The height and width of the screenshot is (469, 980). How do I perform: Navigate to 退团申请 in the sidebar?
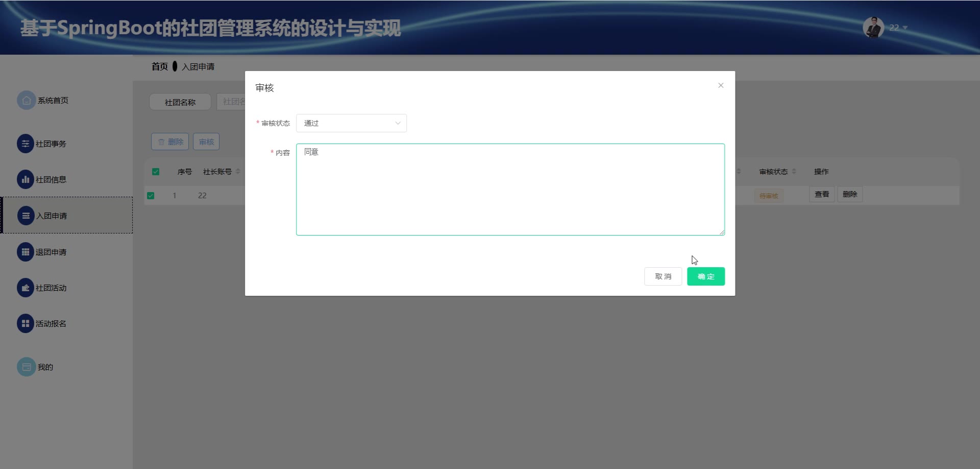pyautogui.click(x=51, y=252)
